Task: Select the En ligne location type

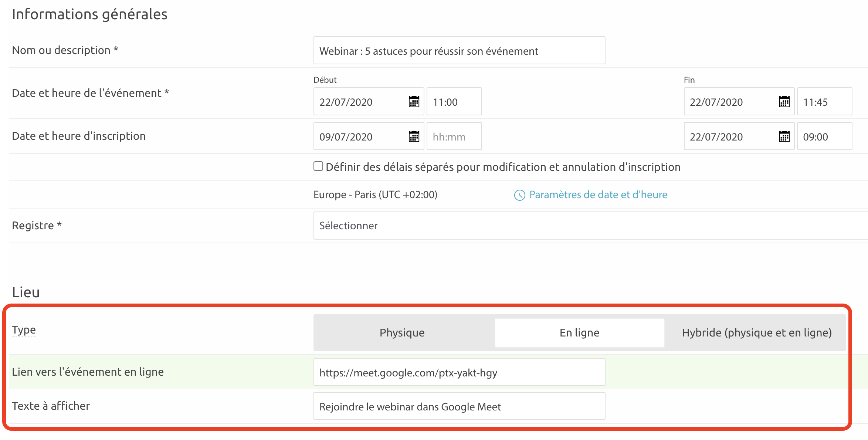Action: pos(579,333)
